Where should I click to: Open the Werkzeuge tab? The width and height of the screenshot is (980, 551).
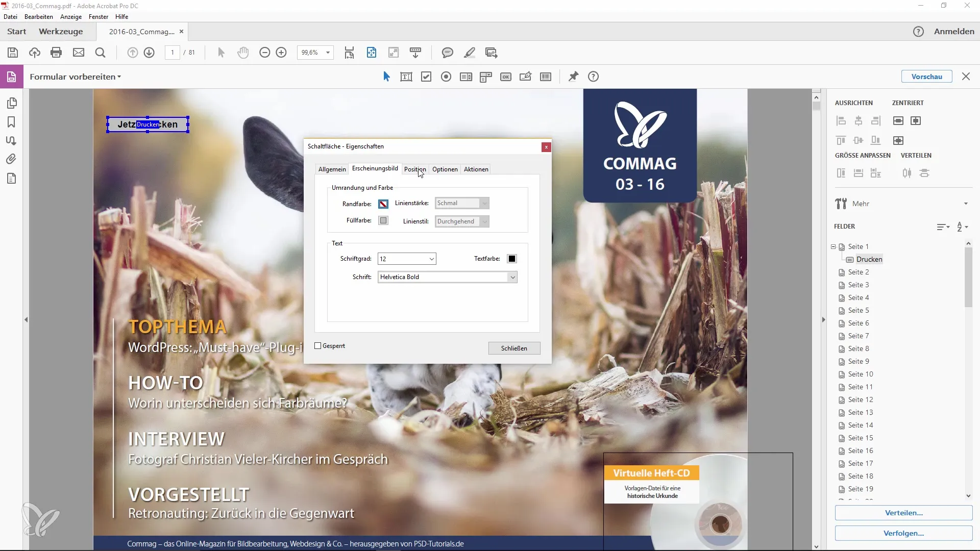click(x=61, y=32)
